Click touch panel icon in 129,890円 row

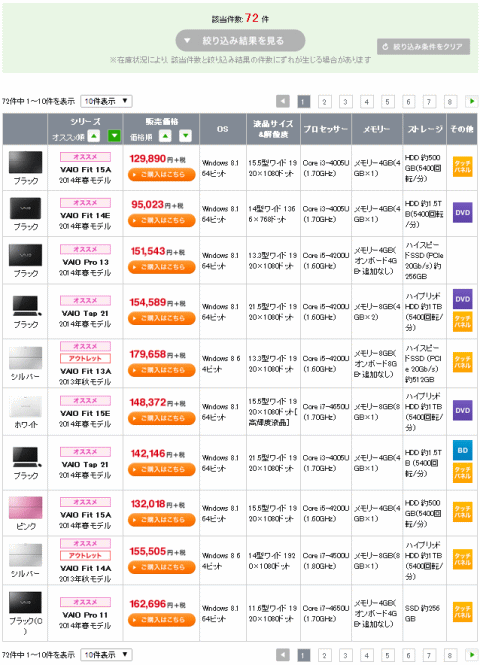[x=462, y=167]
